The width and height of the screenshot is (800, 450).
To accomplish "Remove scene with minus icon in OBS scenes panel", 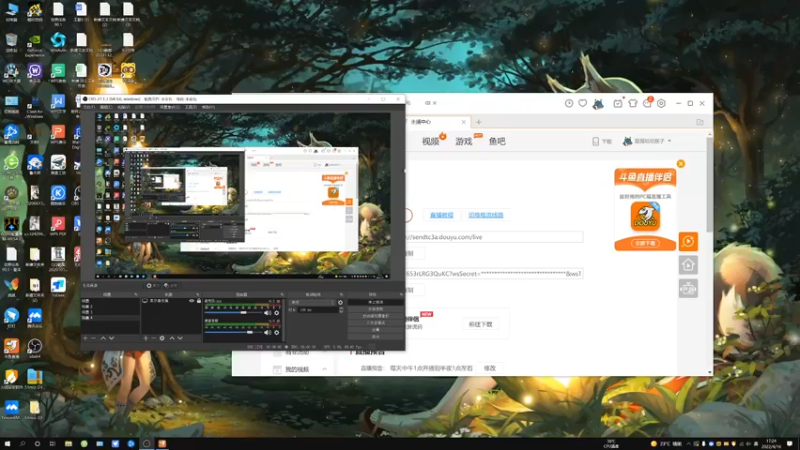I will pyautogui.click(x=93, y=338).
